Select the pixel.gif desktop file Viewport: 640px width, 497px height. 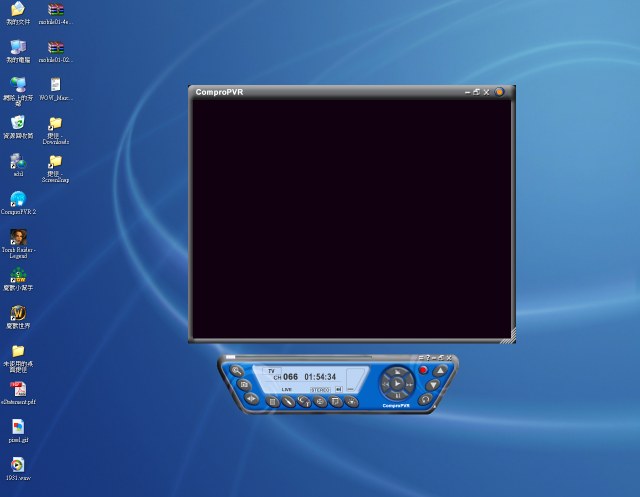[18, 431]
